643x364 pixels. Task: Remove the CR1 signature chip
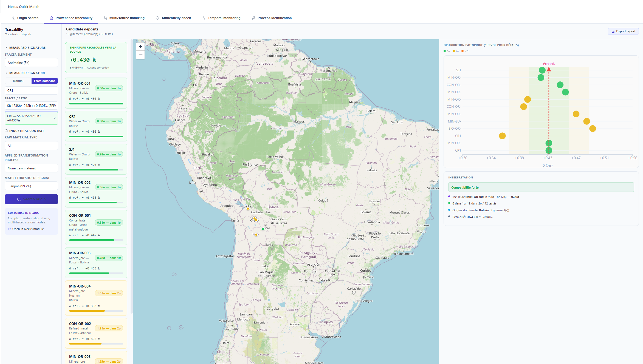(55, 118)
